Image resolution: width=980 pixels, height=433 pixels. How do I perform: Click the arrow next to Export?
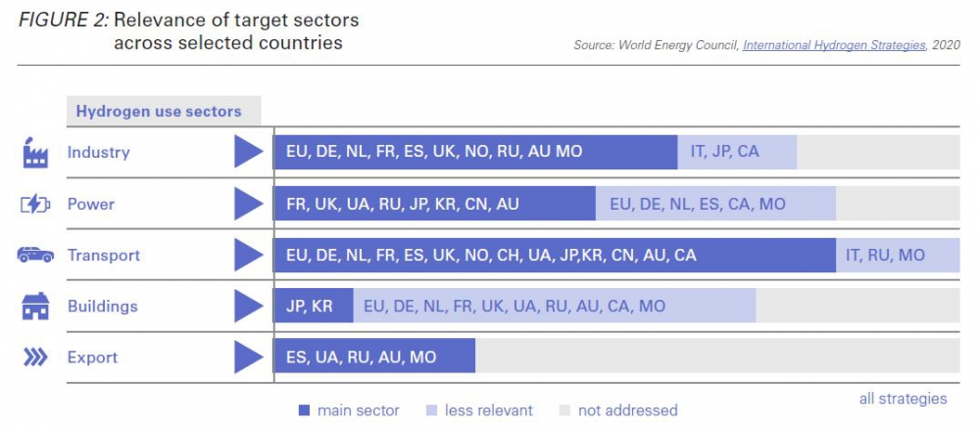(x=249, y=358)
